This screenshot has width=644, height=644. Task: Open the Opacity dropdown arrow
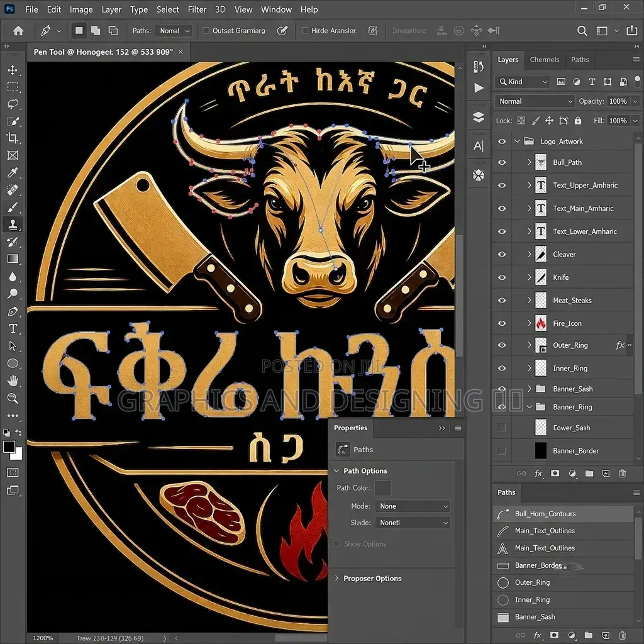[635, 101]
